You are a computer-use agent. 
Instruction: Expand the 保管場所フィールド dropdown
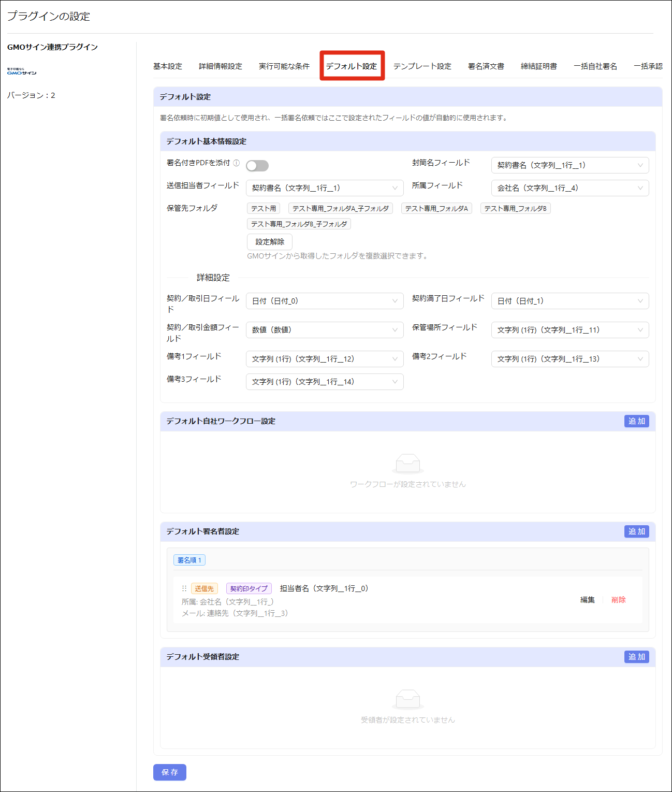click(x=570, y=330)
